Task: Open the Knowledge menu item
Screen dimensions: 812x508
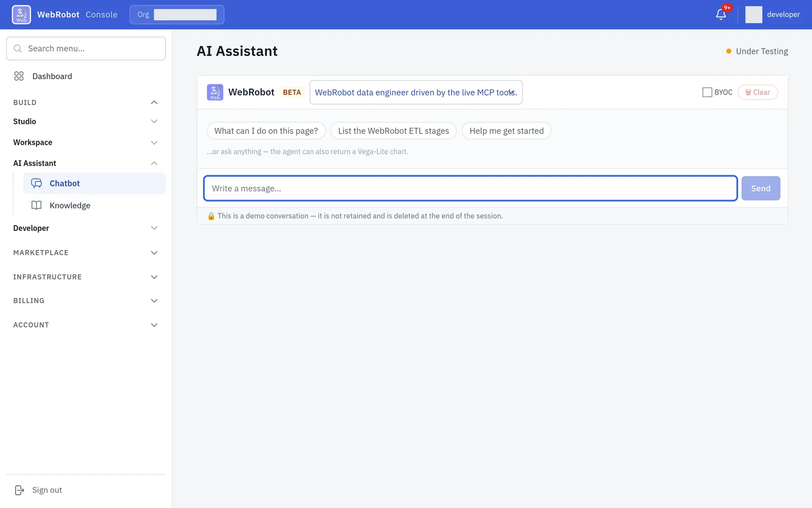Action: click(94, 205)
